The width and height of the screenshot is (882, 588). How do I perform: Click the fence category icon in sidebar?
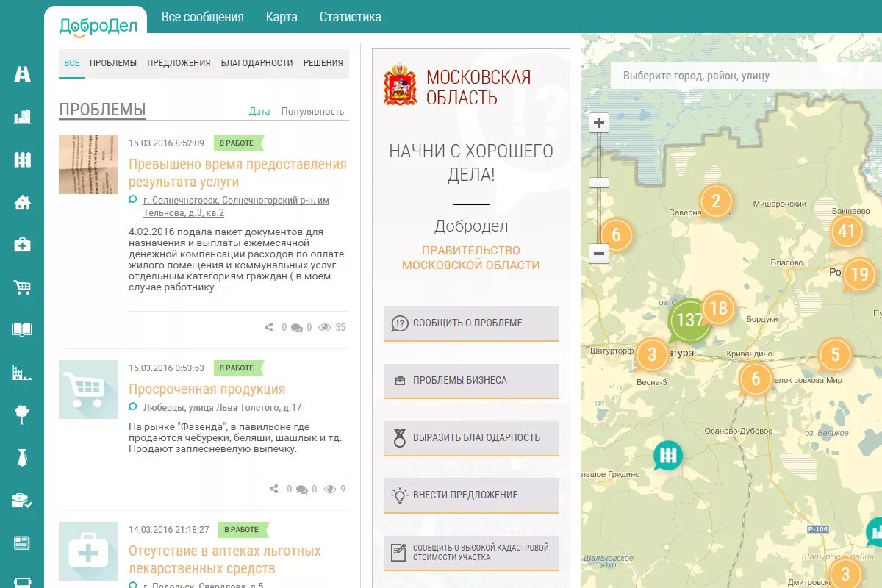pos(23,158)
